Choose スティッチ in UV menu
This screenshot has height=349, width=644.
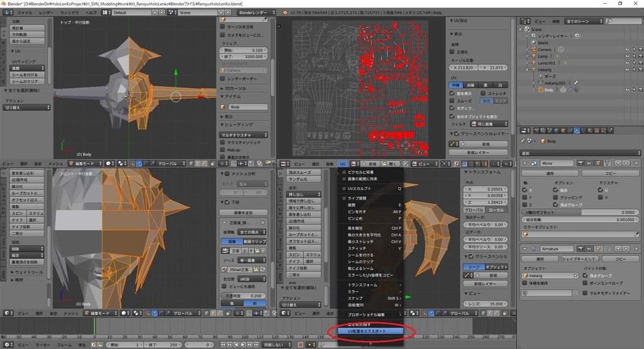[x=370, y=248]
